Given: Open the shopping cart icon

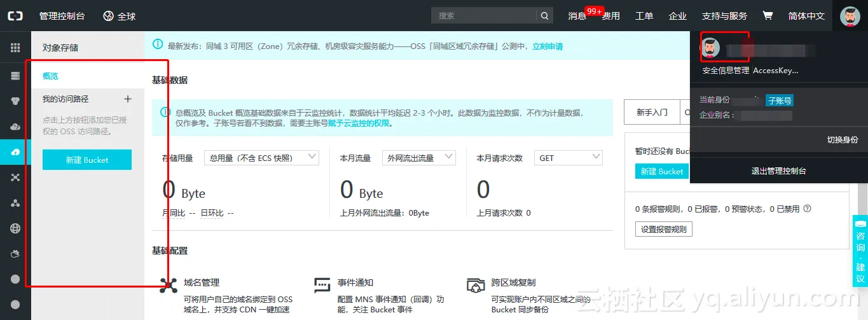Looking at the screenshot, I should click(768, 16).
